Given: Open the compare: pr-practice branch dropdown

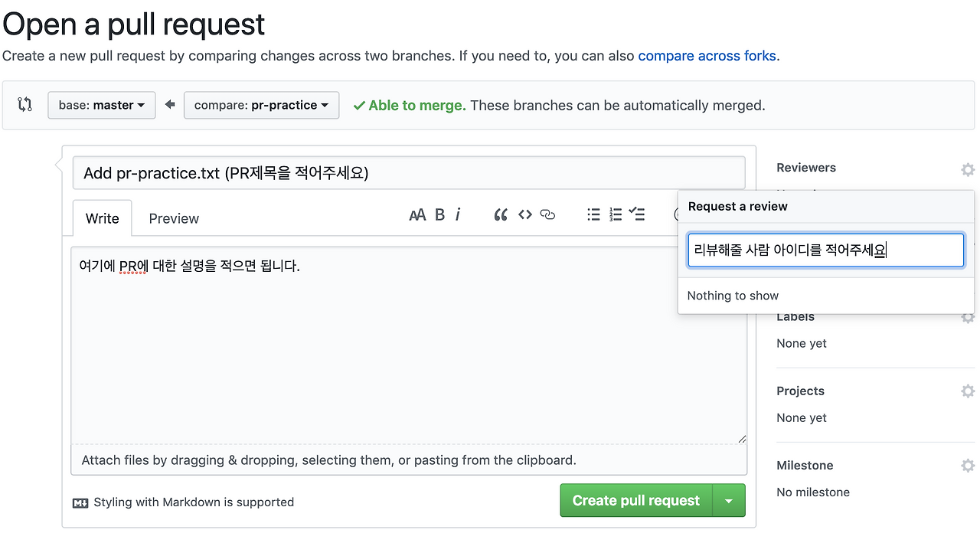Looking at the screenshot, I should [261, 106].
